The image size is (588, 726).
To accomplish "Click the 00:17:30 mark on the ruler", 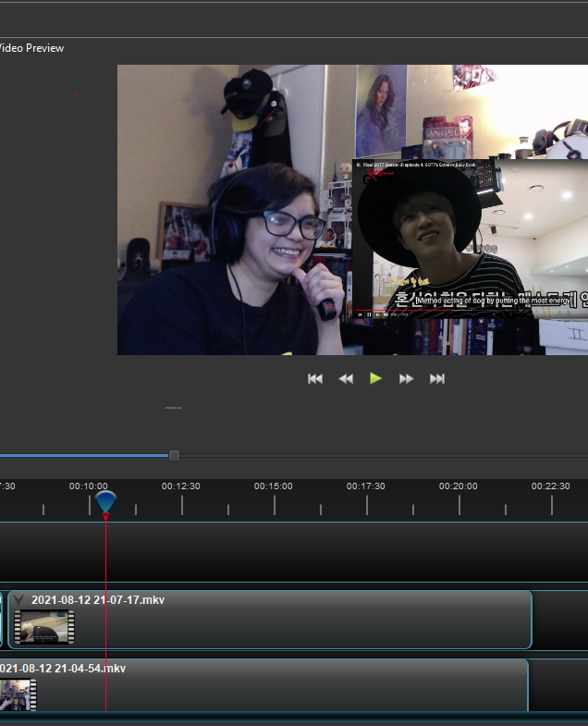I will (366, 486).
